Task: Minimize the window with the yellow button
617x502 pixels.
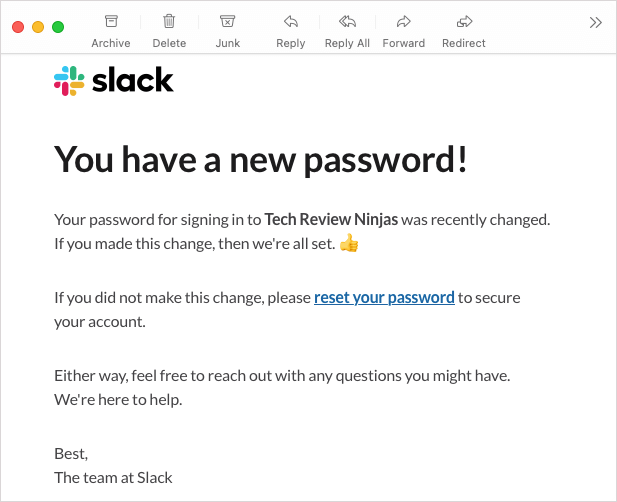Action: coord(38,27)
